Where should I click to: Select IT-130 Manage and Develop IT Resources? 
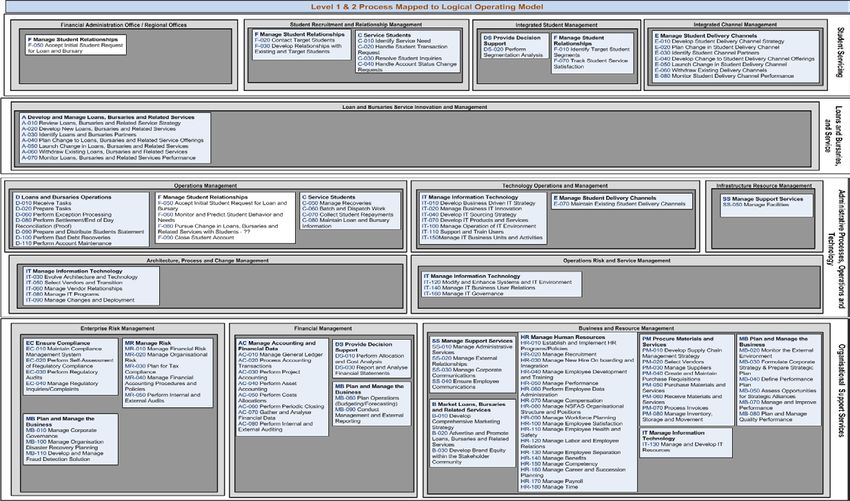(682, 447)
